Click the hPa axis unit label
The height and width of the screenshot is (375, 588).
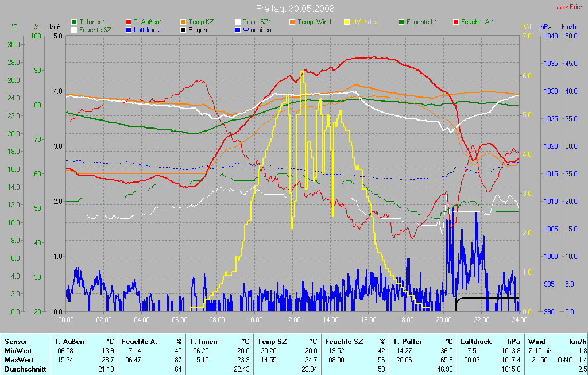pos(546,27)
